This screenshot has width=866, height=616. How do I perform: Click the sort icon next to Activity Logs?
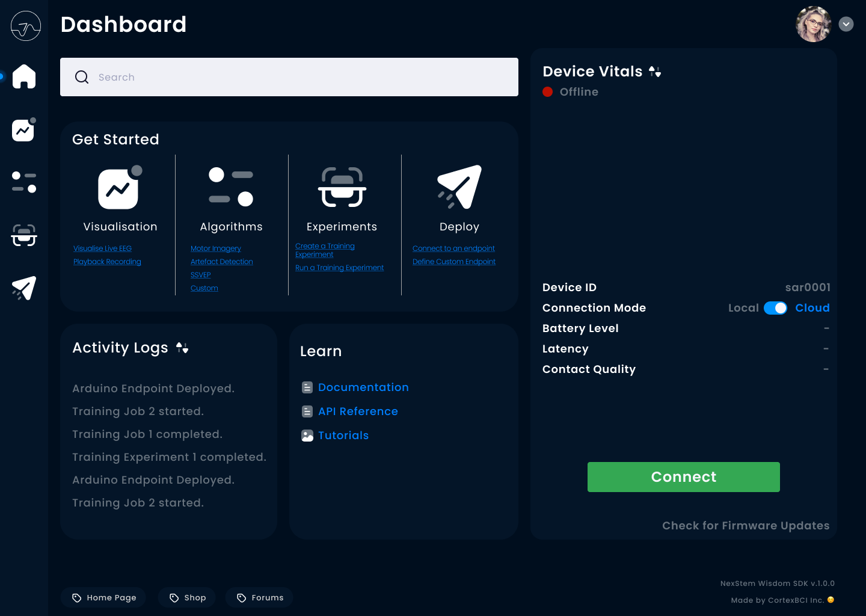tap(183, 348)
